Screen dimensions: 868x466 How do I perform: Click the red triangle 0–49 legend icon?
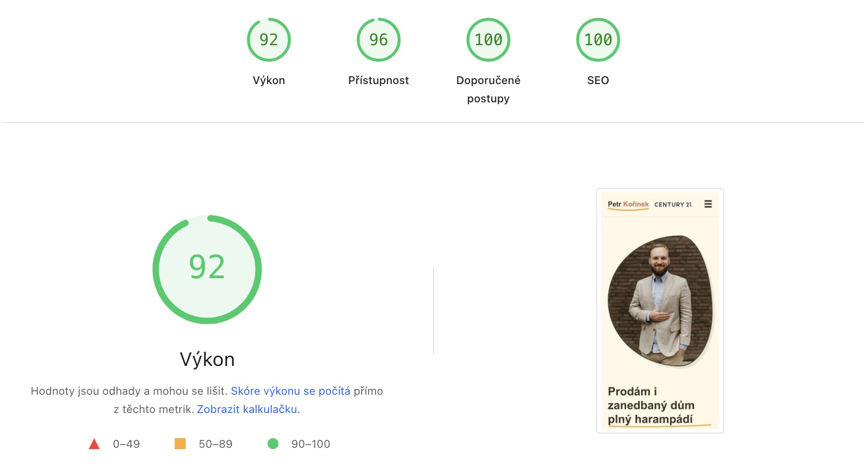pyautogui.click(x=94, y=444)
